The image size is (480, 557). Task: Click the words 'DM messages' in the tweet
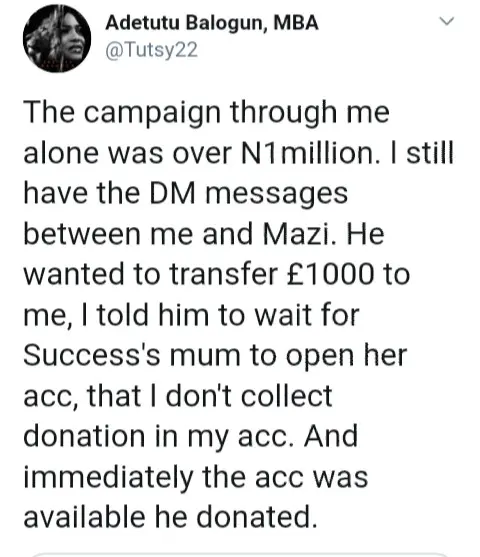248,194
